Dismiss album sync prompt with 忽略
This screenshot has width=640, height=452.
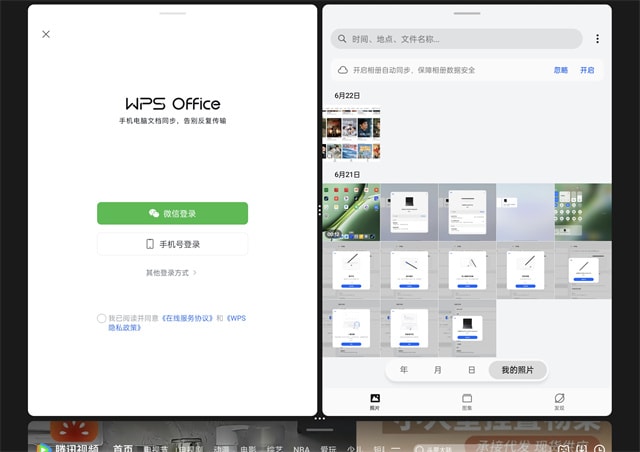coord(560,70)
